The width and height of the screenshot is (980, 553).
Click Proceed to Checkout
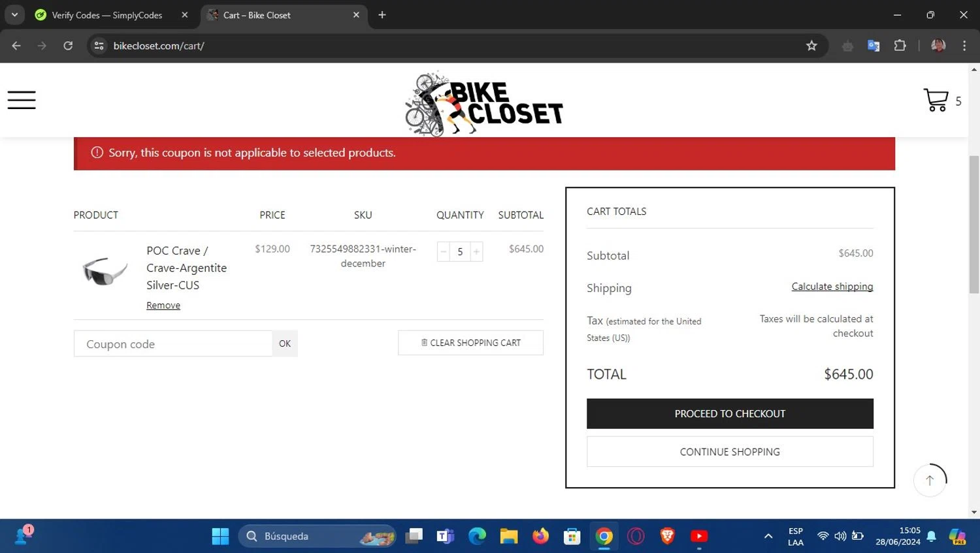point(730,414)
